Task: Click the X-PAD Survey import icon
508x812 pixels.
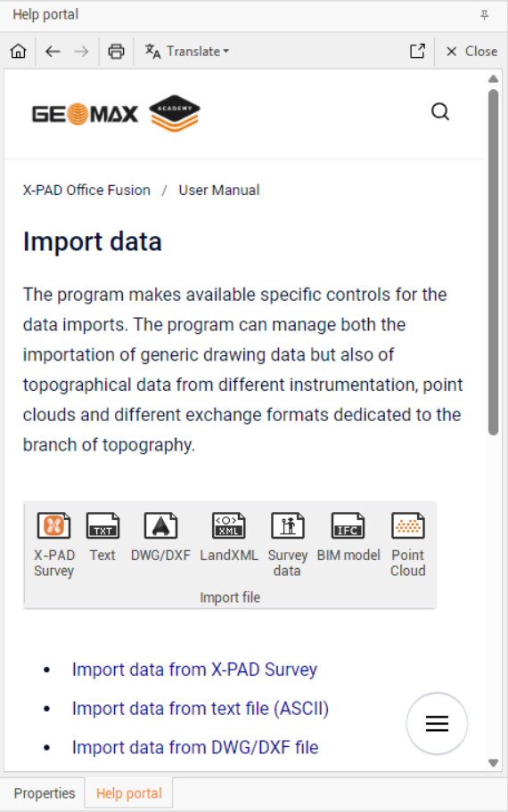Action: click(x=53, y=525)
